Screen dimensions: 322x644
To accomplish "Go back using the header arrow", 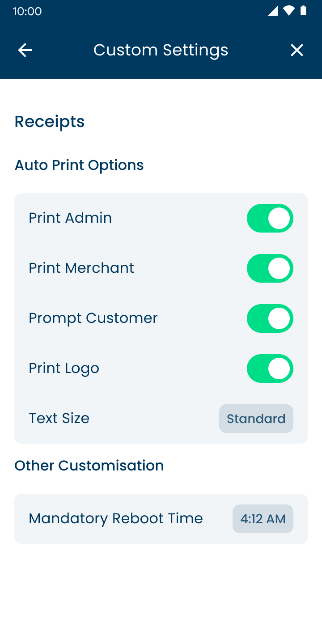I will tap(25, 50).
